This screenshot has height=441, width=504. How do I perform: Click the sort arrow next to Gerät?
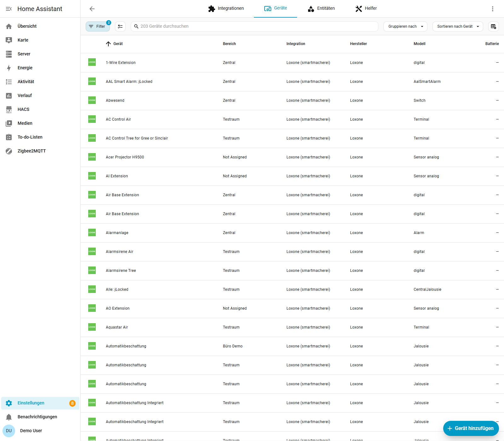(x=108, y=44)
